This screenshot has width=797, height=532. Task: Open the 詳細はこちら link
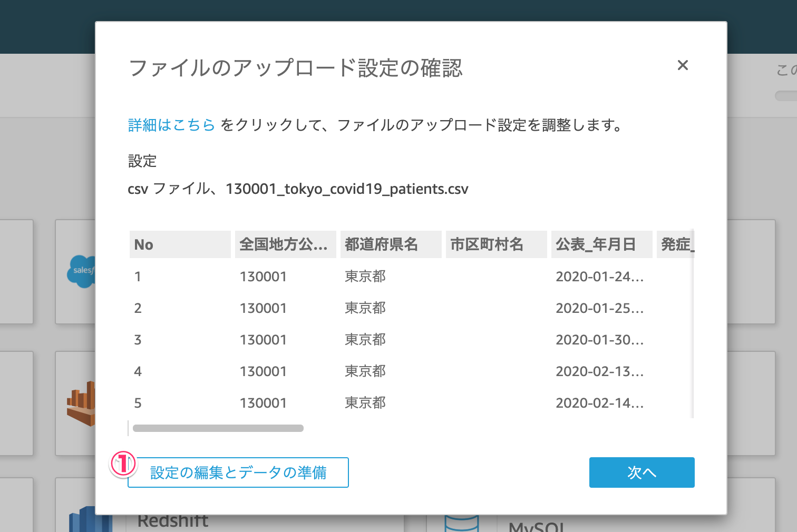tap(171, 125)
